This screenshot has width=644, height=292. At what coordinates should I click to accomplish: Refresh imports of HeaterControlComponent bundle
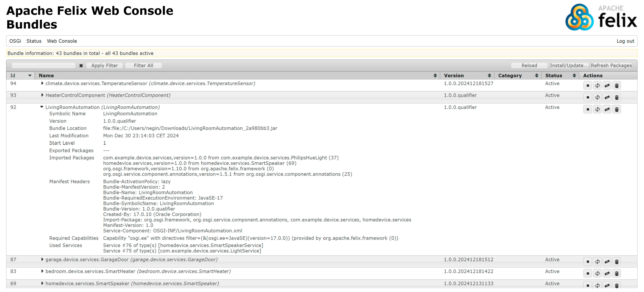(597, 97)
